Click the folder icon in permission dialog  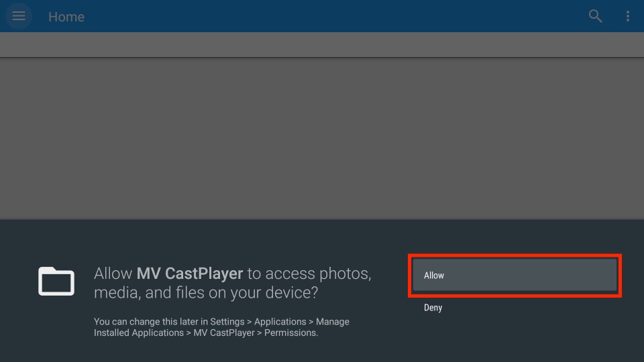[x=56, y=281]
